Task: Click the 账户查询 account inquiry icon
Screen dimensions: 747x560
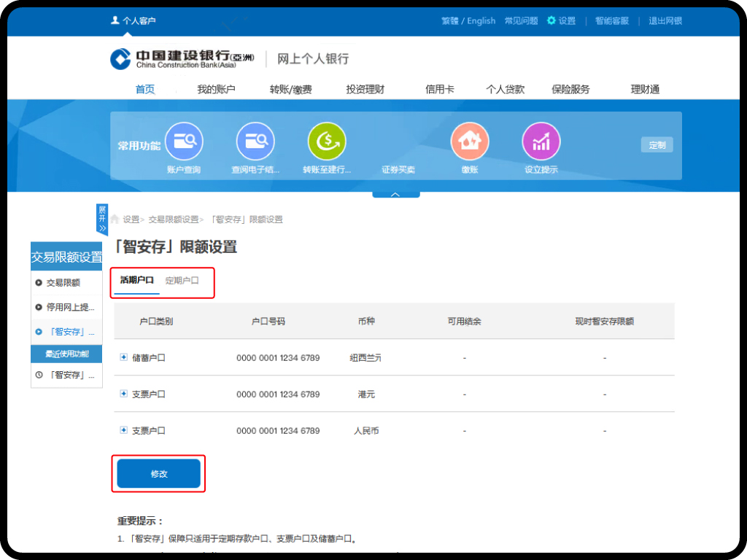Action: [x=184, y=141]
